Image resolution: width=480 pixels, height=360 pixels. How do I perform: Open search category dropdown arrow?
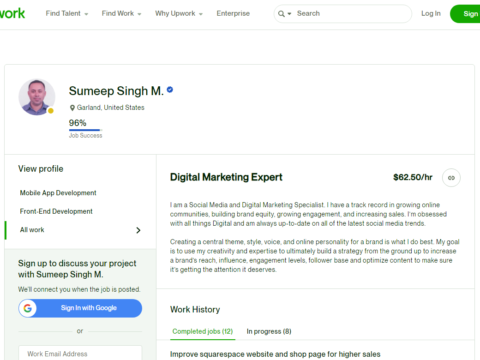pos(289,14)
